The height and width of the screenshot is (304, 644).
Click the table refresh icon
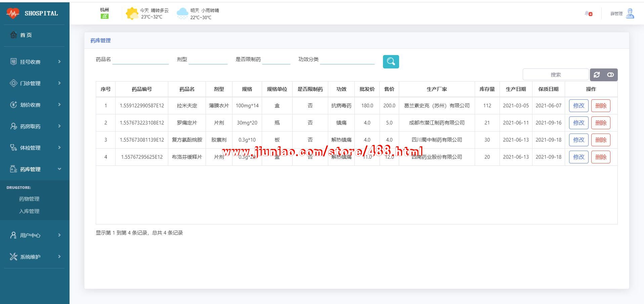tap(597, 75)
